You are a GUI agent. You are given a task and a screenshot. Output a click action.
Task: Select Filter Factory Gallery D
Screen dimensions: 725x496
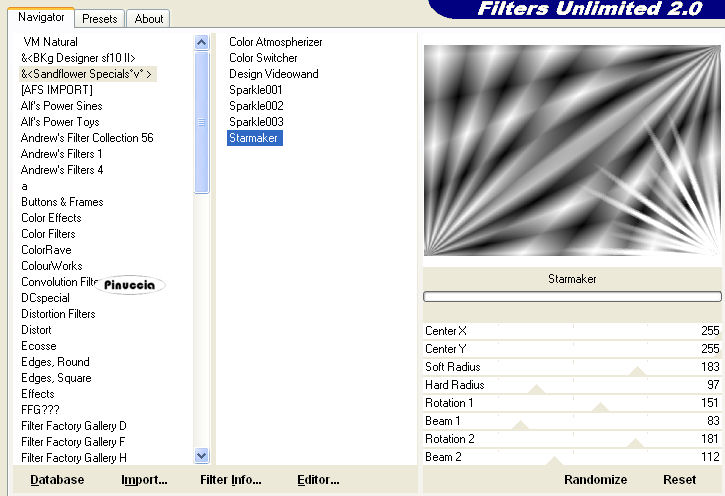coord(74,426)
